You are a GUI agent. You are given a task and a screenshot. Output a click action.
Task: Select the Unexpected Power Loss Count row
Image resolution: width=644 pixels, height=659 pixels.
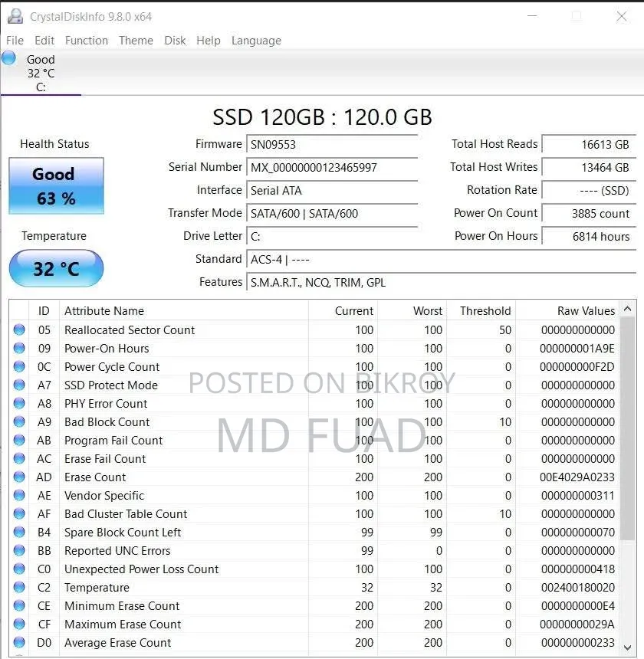pyautogui.click(x=314, y=569)
